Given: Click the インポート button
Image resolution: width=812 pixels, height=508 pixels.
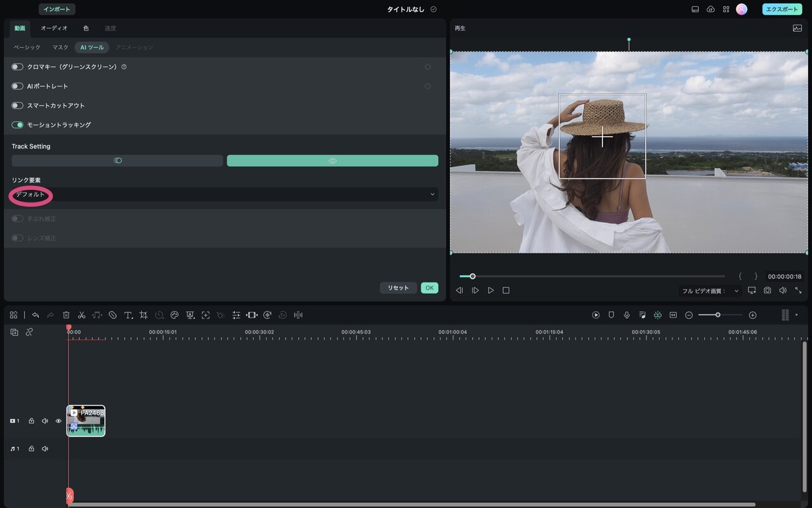Looking at the screenshot, I should pyautogui.click(x=57, y=10).
